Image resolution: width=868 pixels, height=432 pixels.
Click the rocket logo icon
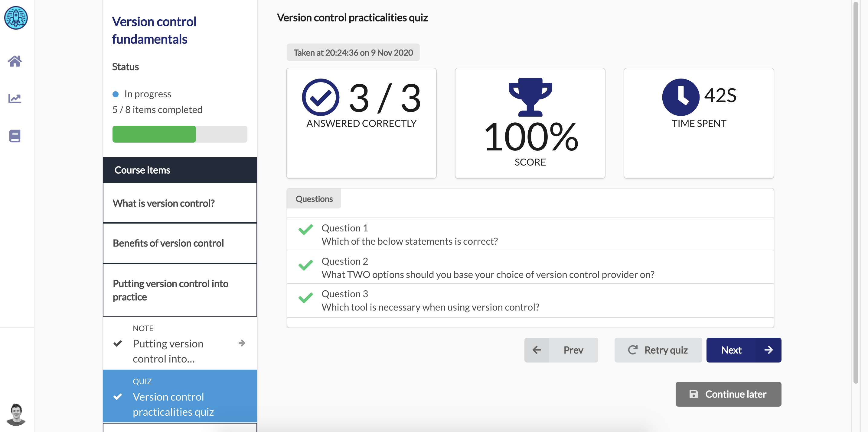(x=16, y=18)
